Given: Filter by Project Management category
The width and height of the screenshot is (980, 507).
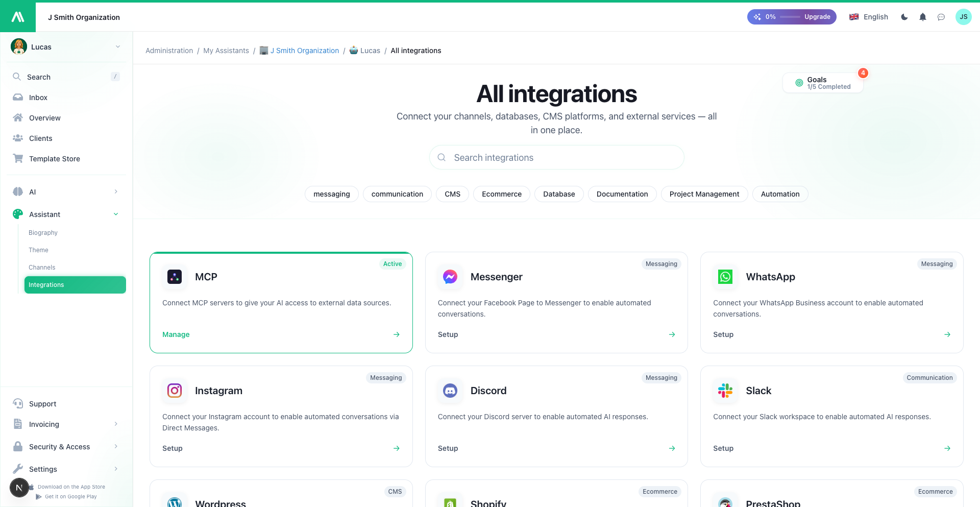Looking at the screenshot, I should pos(704,194).
